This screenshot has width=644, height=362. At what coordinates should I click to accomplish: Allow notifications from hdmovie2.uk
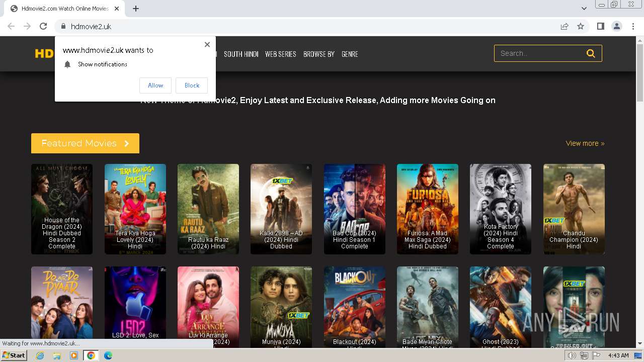(155, 85)
